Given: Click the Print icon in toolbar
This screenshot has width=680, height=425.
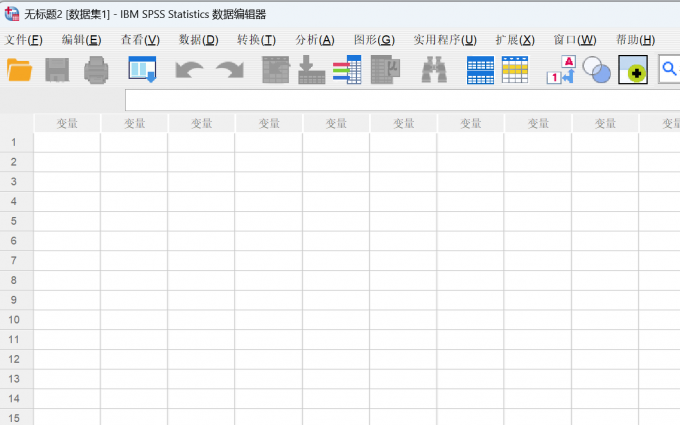Looking at the screenshot, I should [x=96, y=70].
